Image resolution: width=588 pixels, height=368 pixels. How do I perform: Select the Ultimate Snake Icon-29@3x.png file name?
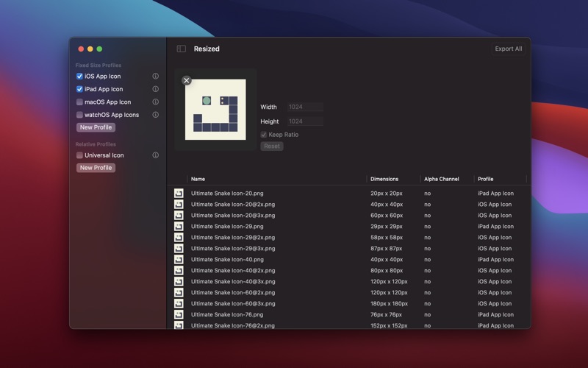tap(233, 248)
